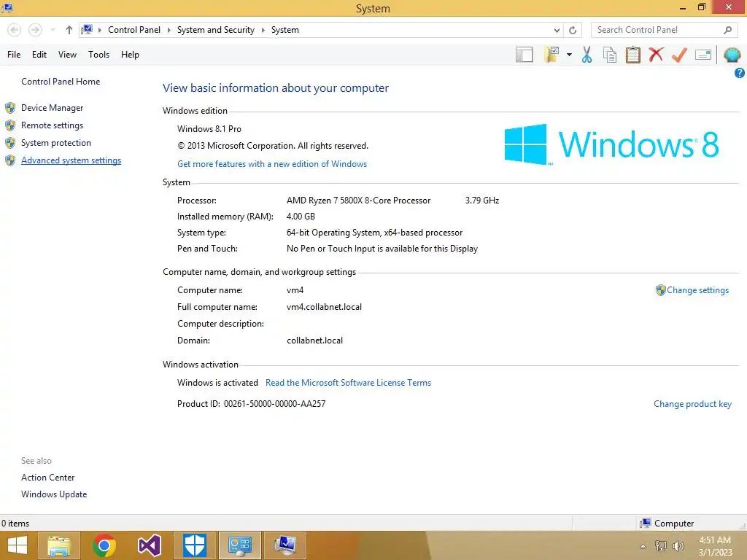Go back with the back arrow button
Screen dimensions: 747x560
(15, 30)
